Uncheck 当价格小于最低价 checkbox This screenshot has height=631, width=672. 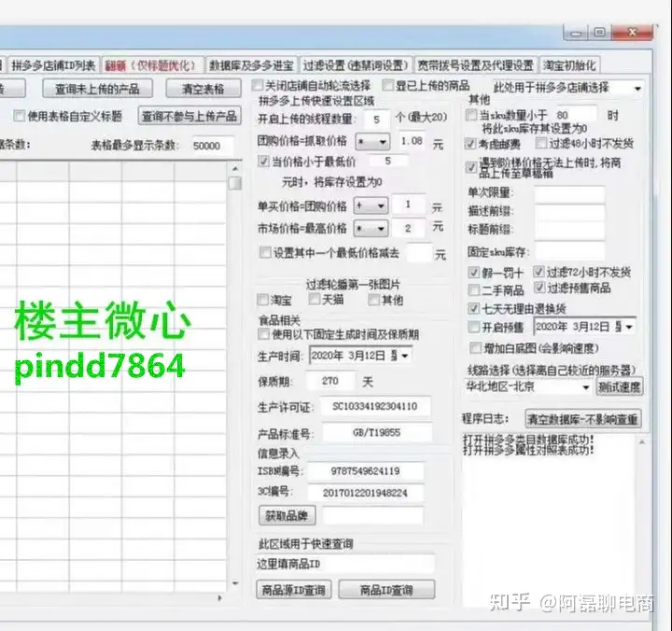pos(263,161)
